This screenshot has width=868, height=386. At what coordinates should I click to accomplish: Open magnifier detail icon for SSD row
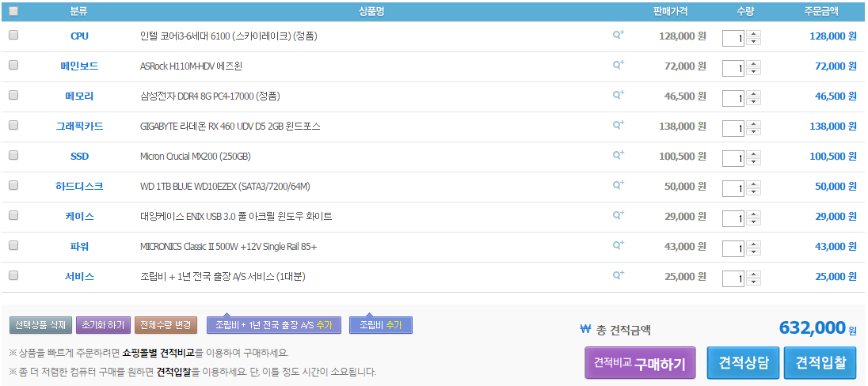[x=618, y=155]
